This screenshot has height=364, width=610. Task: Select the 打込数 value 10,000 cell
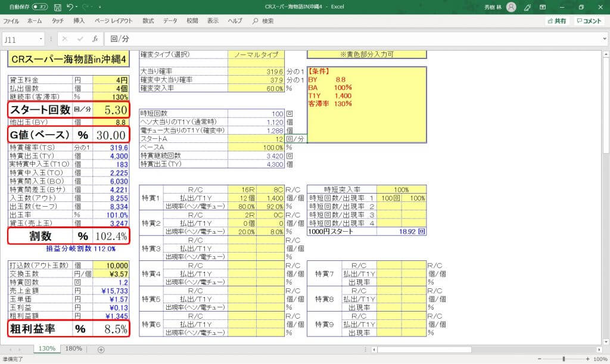(111, 265)
